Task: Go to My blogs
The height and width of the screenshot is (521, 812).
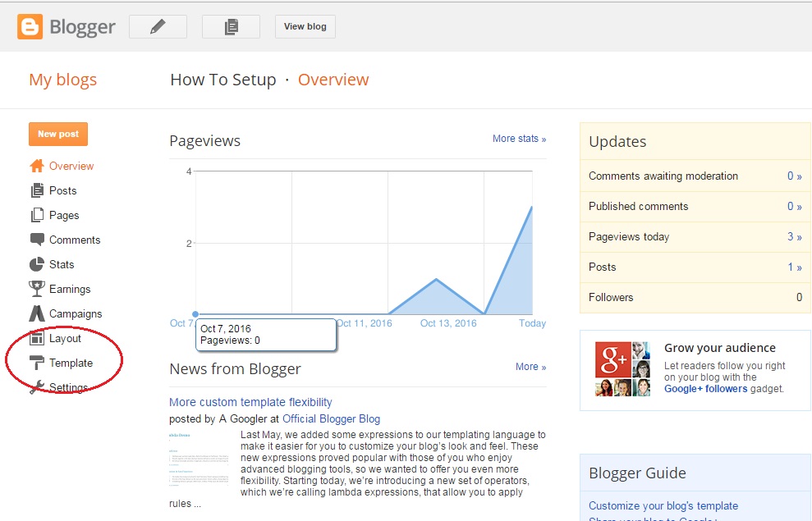Action: pos(62,80)
